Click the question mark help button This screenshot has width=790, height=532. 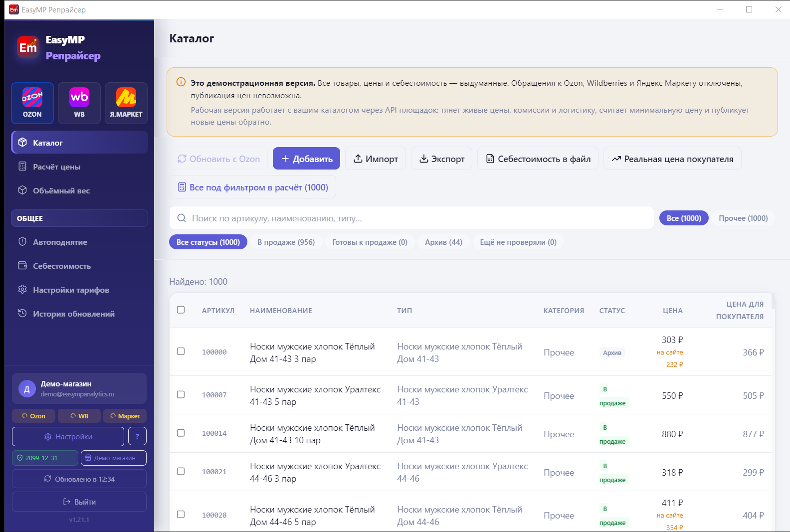137,436
